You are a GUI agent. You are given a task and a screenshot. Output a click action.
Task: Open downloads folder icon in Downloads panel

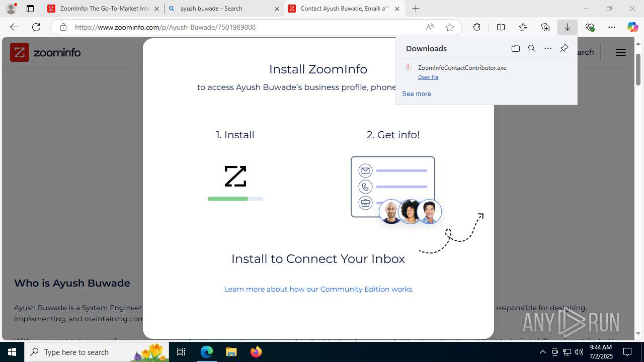point(516,48)
